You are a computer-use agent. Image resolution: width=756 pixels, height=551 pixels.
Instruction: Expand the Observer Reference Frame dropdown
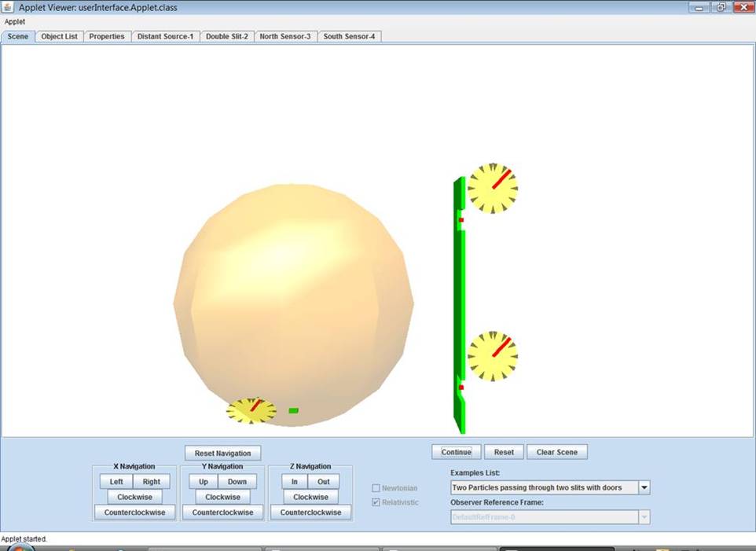643,516
